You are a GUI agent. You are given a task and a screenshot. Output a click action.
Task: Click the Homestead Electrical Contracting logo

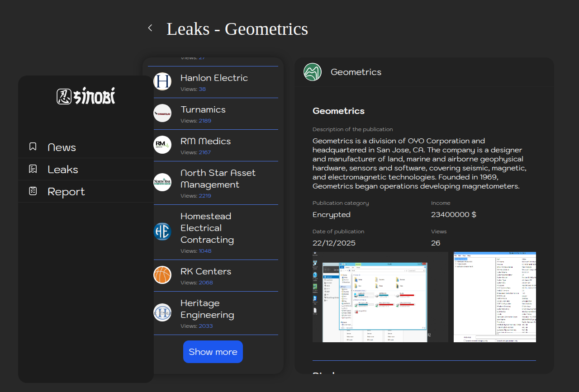pyautogui.click(x=162, y=231)
